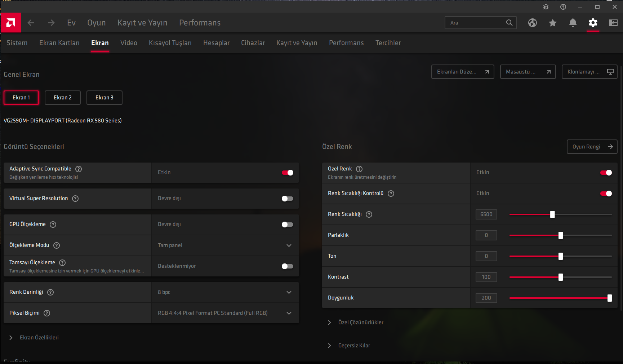Show help for GPU Ölçekleme
The image size is (623, 364).
(x=53, y=225)
